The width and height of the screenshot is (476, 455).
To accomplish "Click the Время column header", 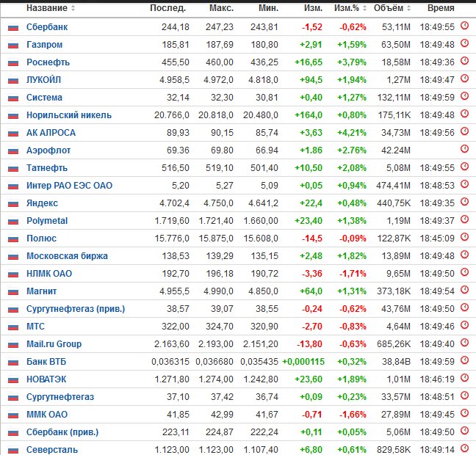I will [441, 8].
